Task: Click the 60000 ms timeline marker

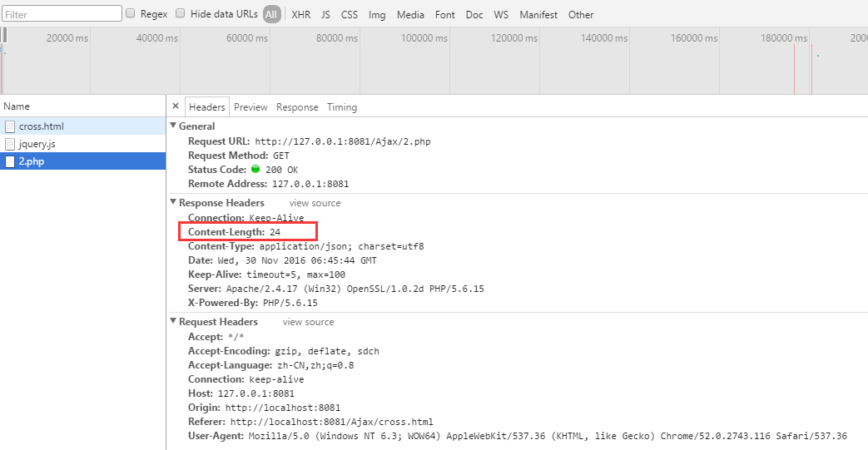Action: coord(247,38)
